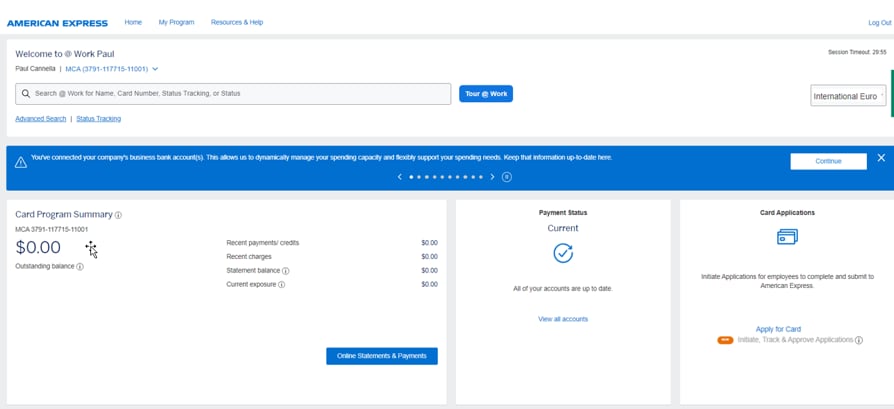
Task: Expand the MCA account selector dropdown
Action: [155, 69]
